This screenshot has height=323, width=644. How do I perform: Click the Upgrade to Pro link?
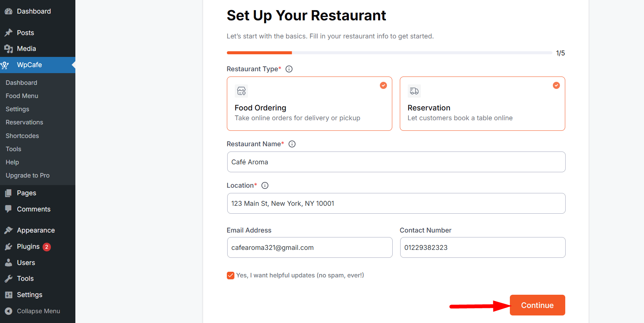point(28,175)
